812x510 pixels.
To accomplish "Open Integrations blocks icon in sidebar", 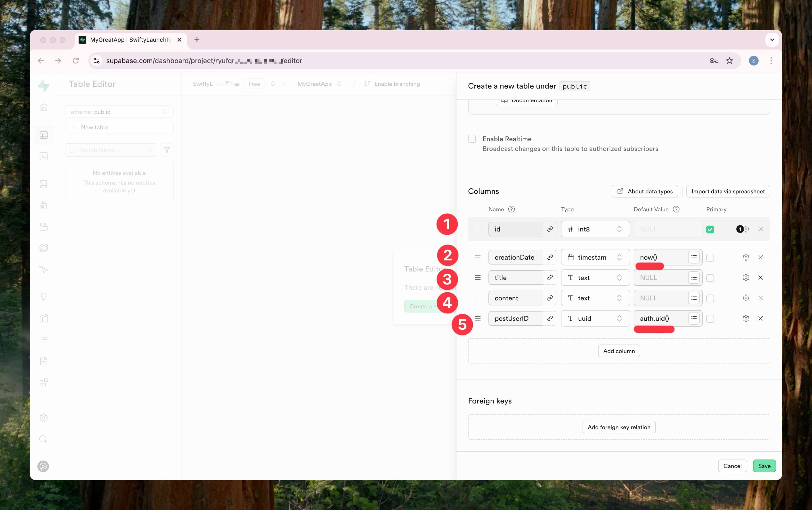I will point(43,382).
